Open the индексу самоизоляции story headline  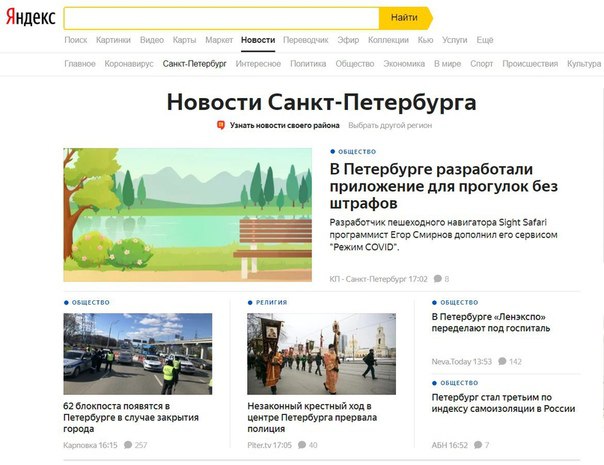(503, 403)
